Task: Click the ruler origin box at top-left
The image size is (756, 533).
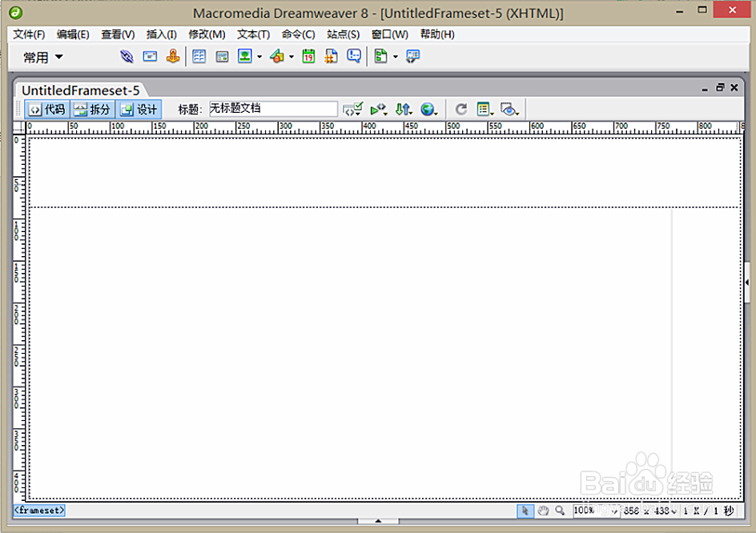Action: click(x=18, y=127)
